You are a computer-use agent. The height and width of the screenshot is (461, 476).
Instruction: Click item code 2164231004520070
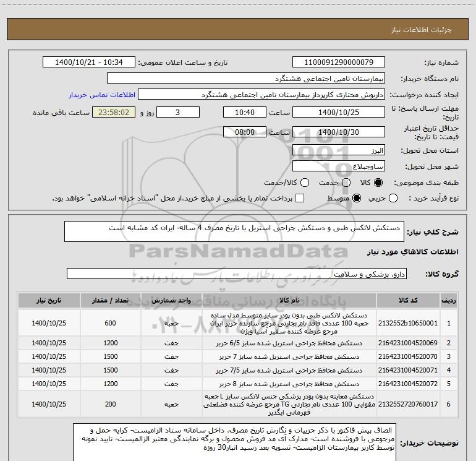coord(408,357)
